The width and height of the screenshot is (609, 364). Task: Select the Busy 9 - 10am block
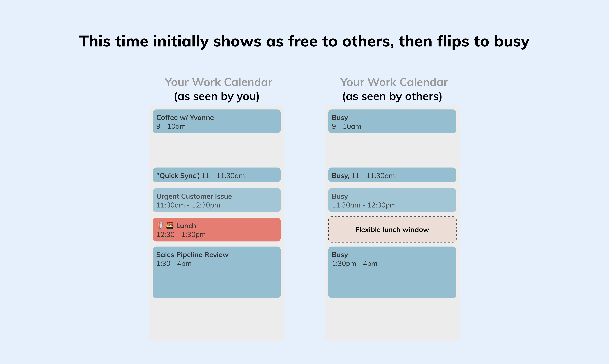pyautogui.click(x=392, y=121)
